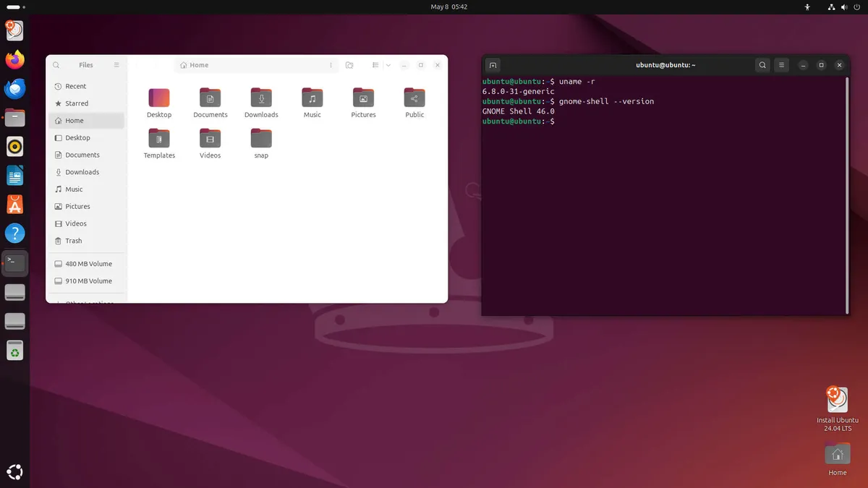This screenshot has height=488, width=868.
Task: Select Home in the Files sidebar
Action: tap(87, 121)
